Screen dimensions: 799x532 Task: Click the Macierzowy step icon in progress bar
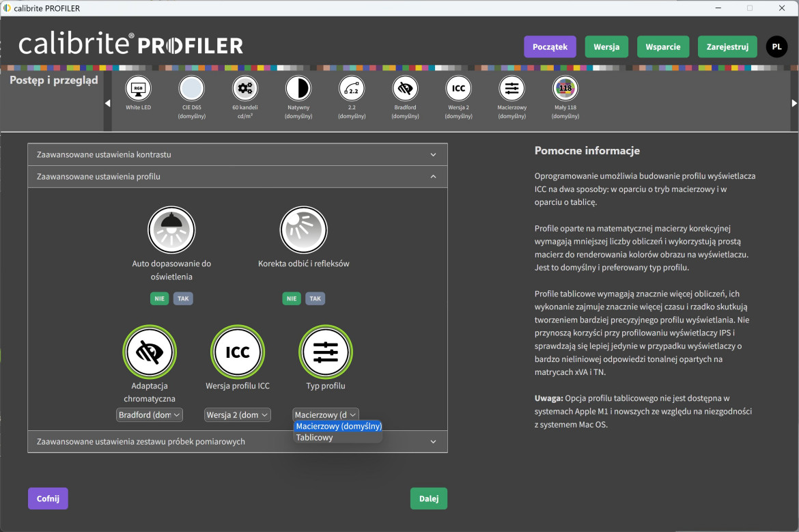coord(511,89)
